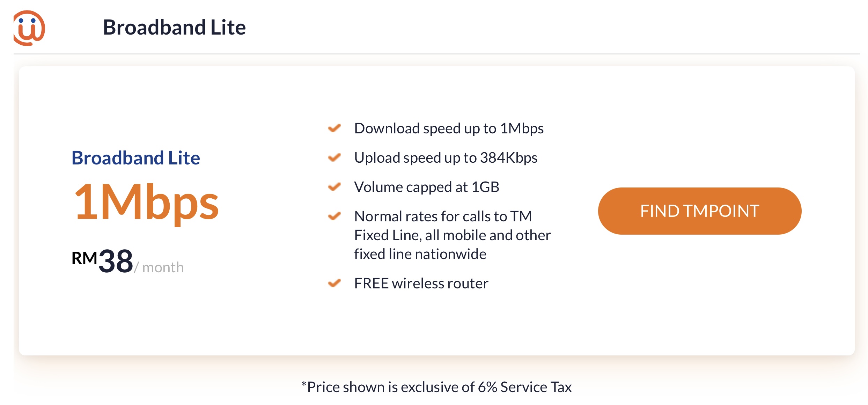Click the FREE wireless router text
This screenshot has width=868, height=405.
(421, 283)
